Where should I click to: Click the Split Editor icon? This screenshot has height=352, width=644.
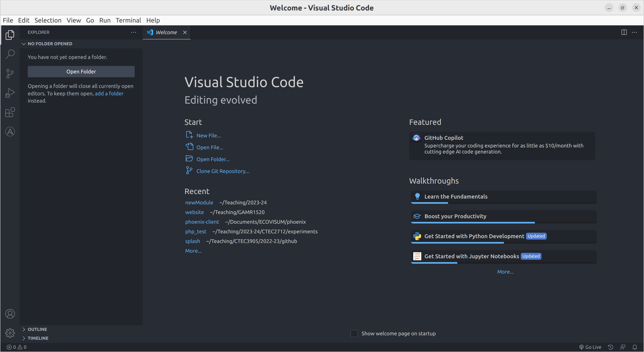click(624, 32)
